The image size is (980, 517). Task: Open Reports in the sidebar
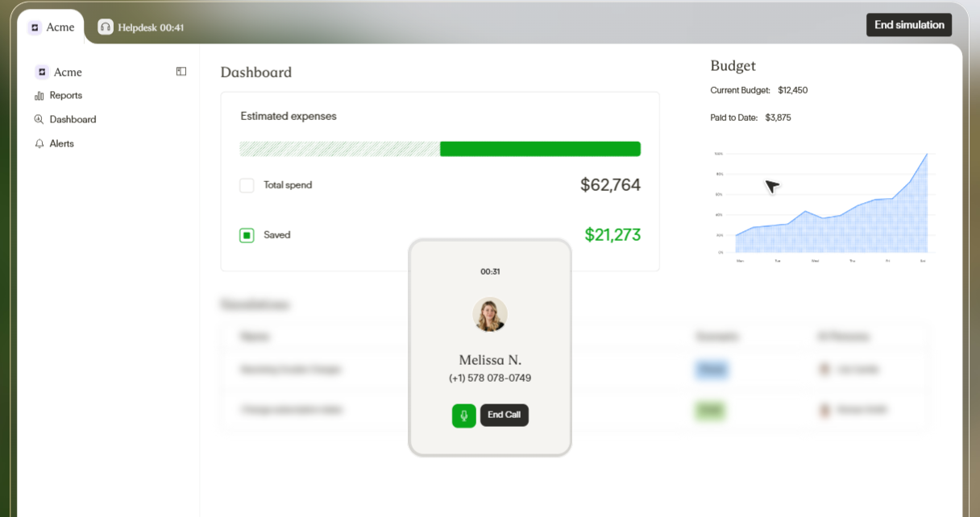pos(58,96)
